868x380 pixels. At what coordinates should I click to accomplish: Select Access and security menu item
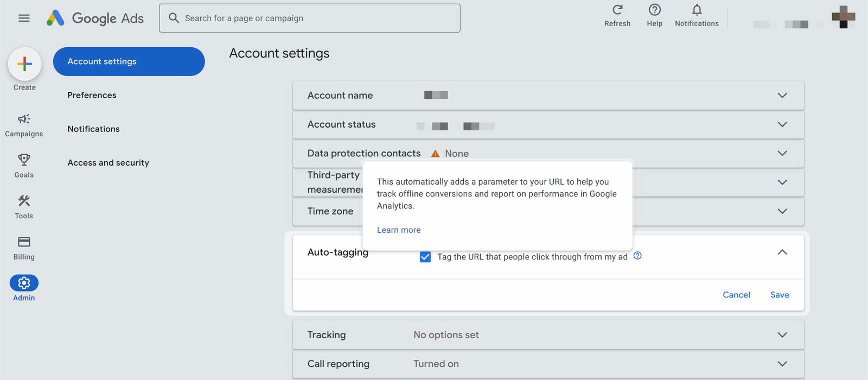coord(108,163)
